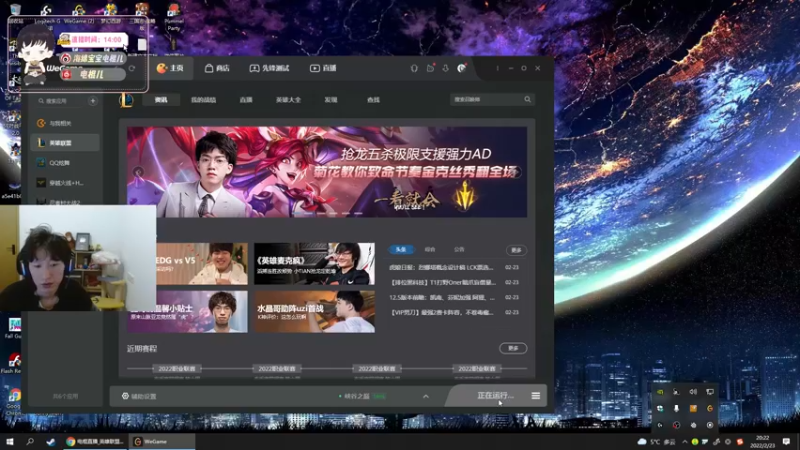Click the speaker volume icon in tray popup
The height and width of the screenshot is (450, 800).
[x=693, y=392]
